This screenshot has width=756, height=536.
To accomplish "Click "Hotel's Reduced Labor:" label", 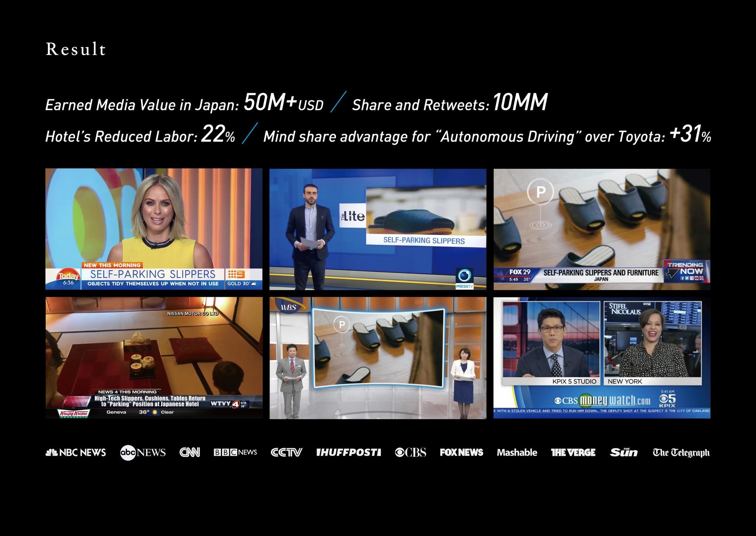I will 121,137.
